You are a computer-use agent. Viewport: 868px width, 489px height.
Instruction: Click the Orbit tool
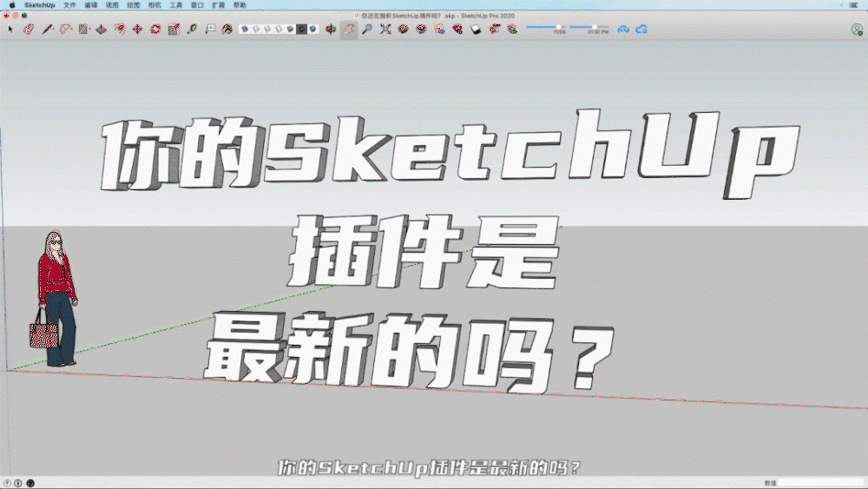click(x=331, y=29)
